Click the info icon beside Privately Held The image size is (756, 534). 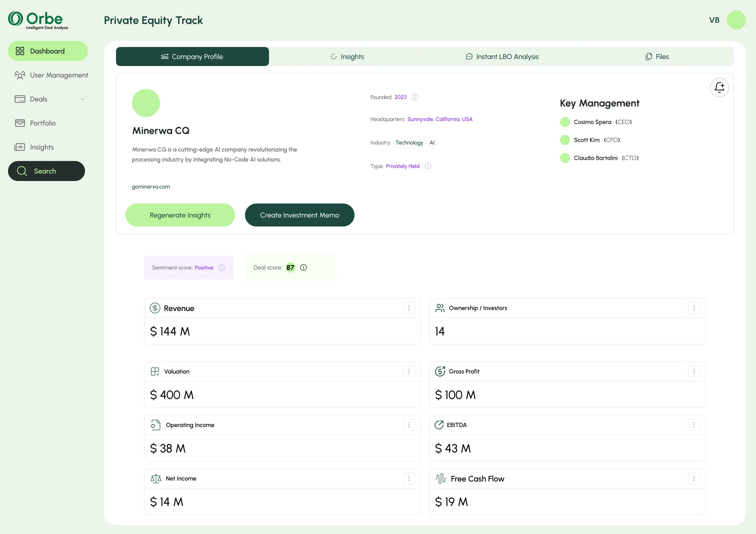tap(428, 166)
